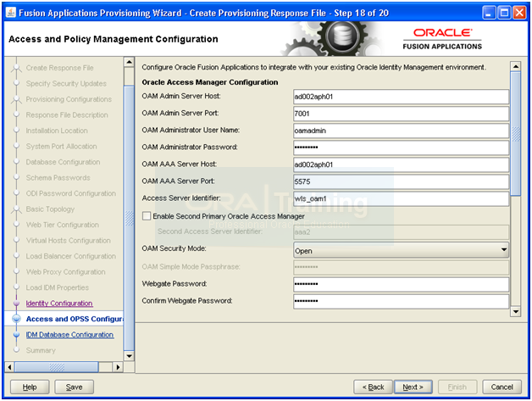Viewport: 532px width, 401px height.
Task: Click the navigation pane horizontal scrollbar thumb
Action: point(57,367)
